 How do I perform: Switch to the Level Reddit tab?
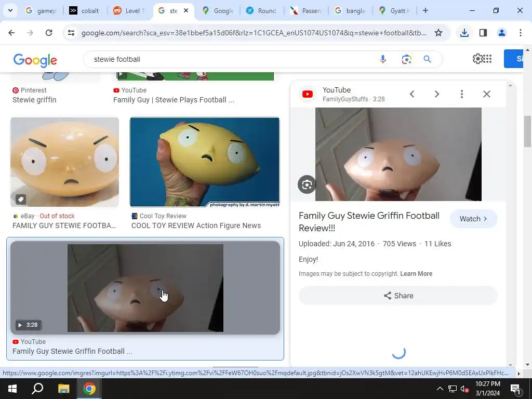[128, 10]
